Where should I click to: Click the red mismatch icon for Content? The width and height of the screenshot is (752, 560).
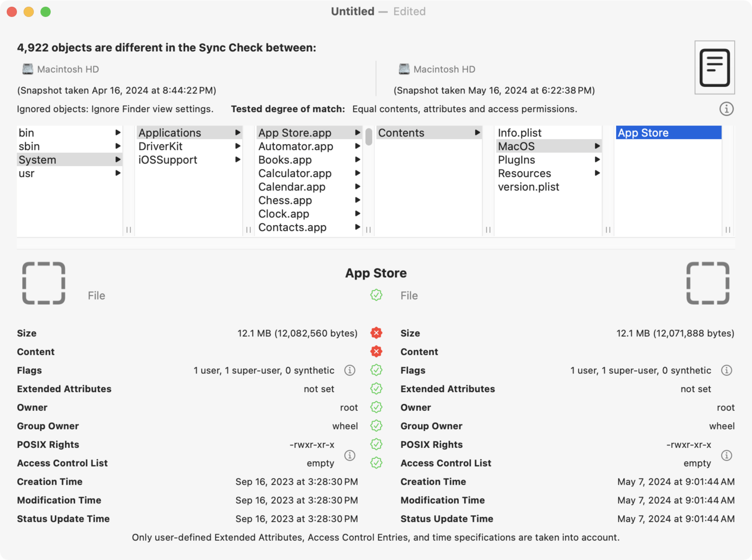[376, 352]
